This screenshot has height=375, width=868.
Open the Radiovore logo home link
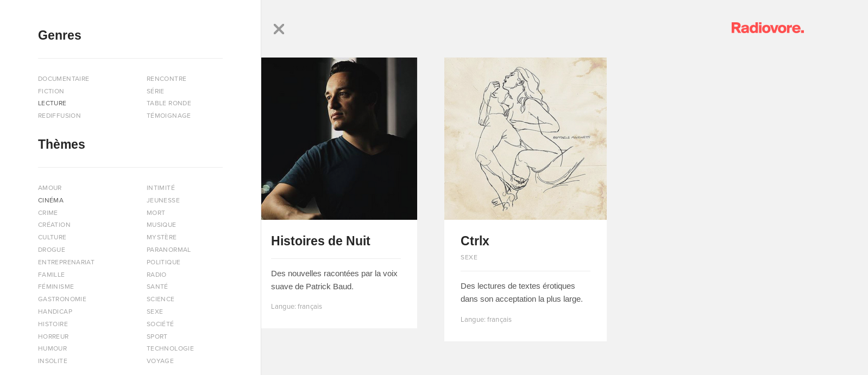(768, 28)
